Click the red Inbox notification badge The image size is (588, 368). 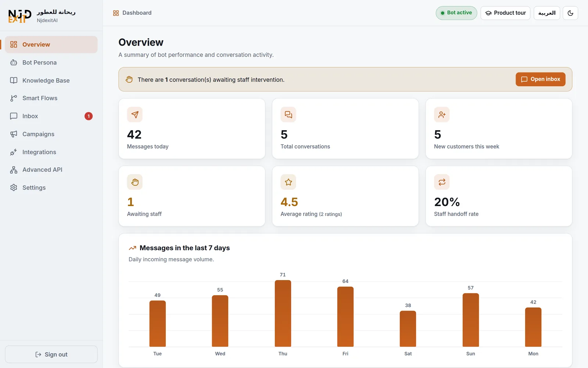click(x=89, y=116)
